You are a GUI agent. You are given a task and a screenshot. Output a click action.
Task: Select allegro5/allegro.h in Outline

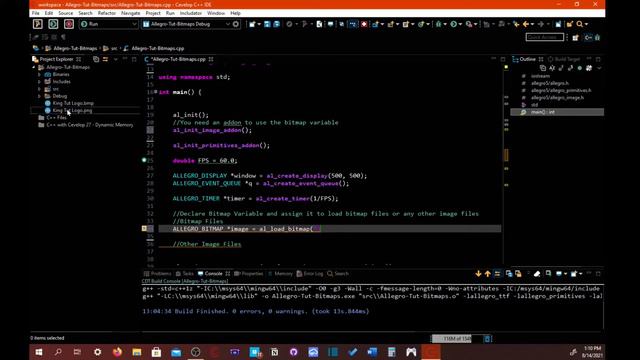[x=549, y=83]
